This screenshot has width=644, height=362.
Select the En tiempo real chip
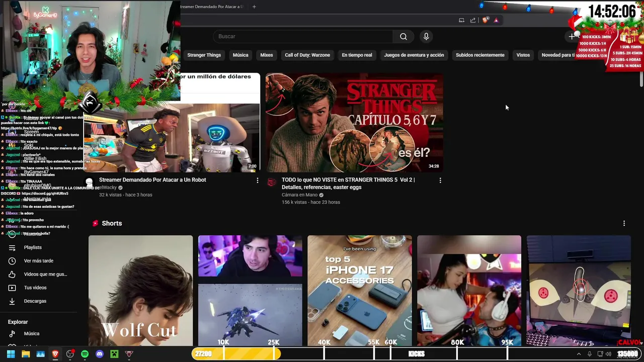(357, 55)
